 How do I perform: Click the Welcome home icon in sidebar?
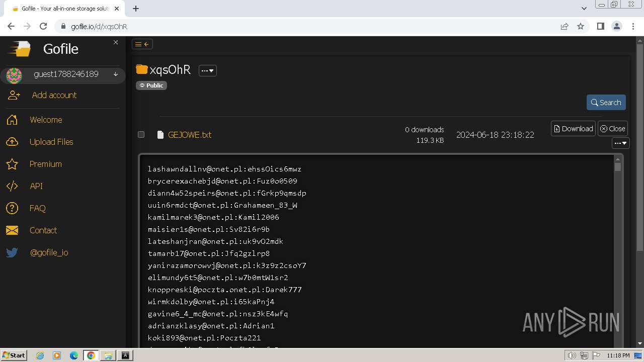click(12, 120)
